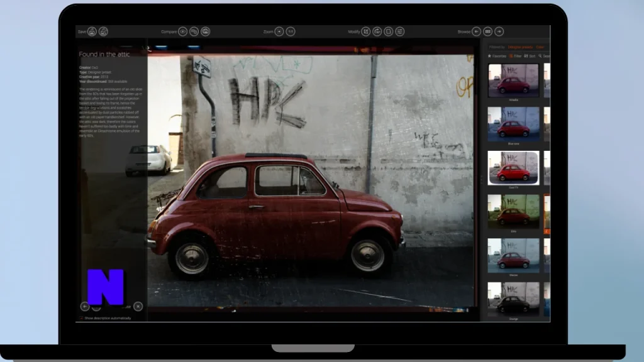Click the Zoom fit-to-screen icon
The image size is (644, 362).
(x=279, y=31)
